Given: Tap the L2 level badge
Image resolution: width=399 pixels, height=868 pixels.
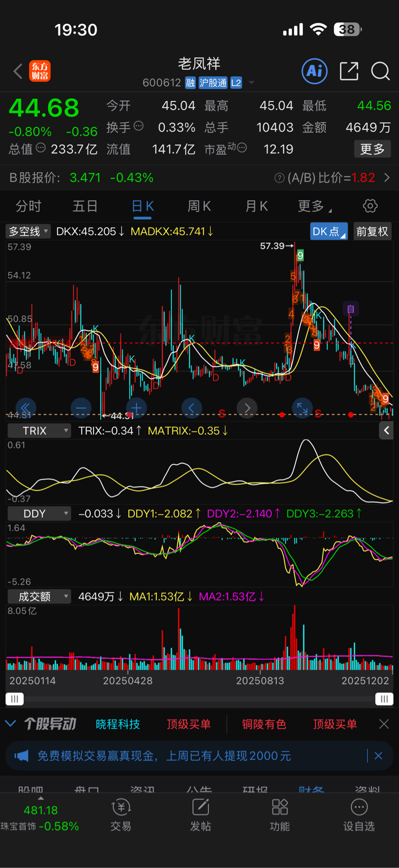Looking at the screenshot, I should coord(236,83).
